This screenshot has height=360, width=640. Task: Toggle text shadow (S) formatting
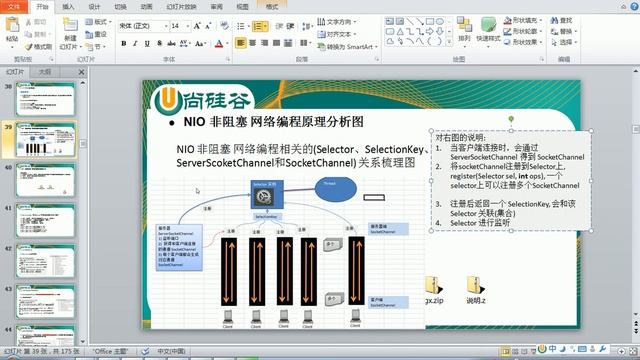point(159,43)
